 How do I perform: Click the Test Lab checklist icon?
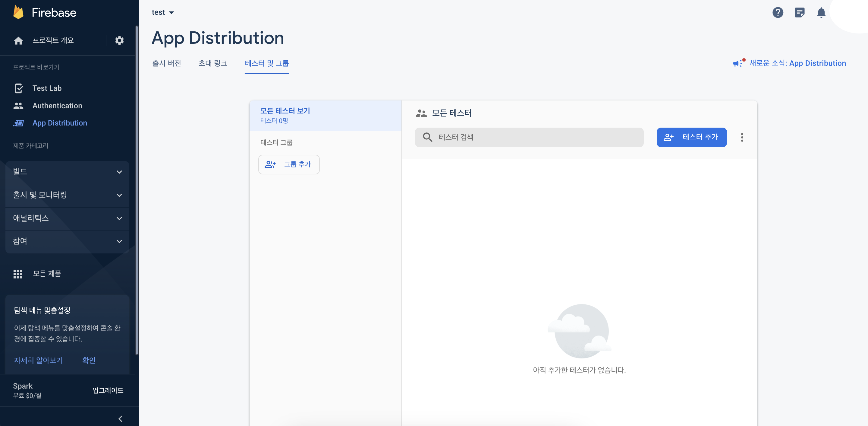tap(19, 88)
